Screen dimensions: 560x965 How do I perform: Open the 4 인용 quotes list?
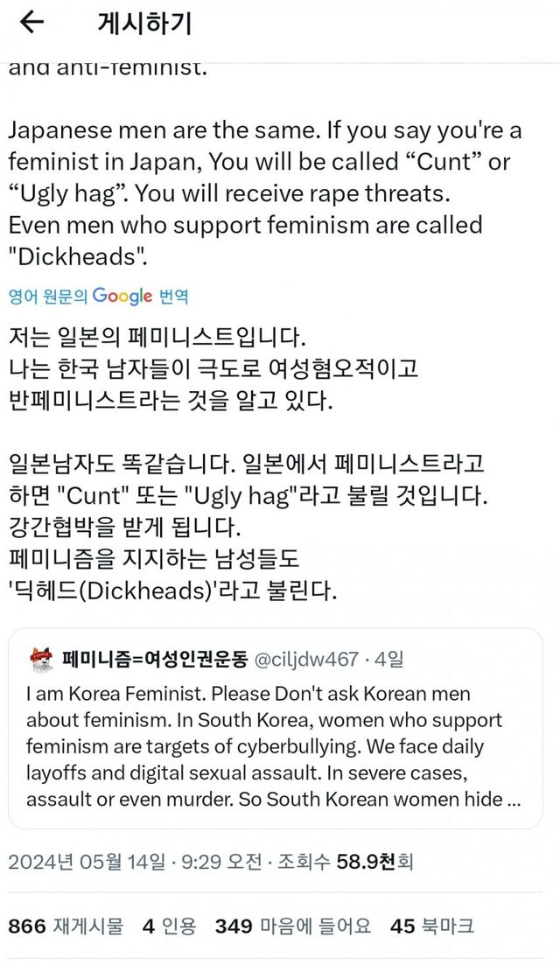click(170, 927)
